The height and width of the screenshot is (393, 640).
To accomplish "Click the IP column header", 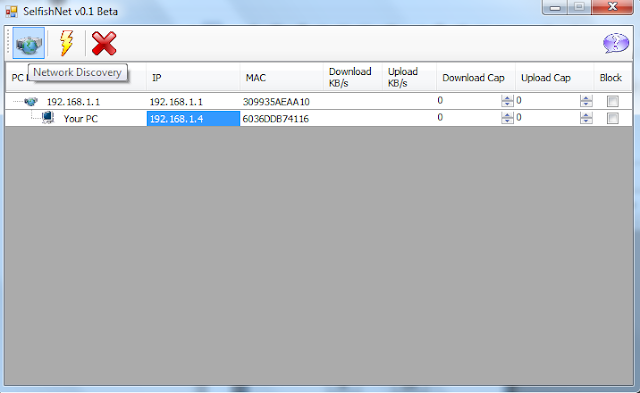I will [193, 78].
